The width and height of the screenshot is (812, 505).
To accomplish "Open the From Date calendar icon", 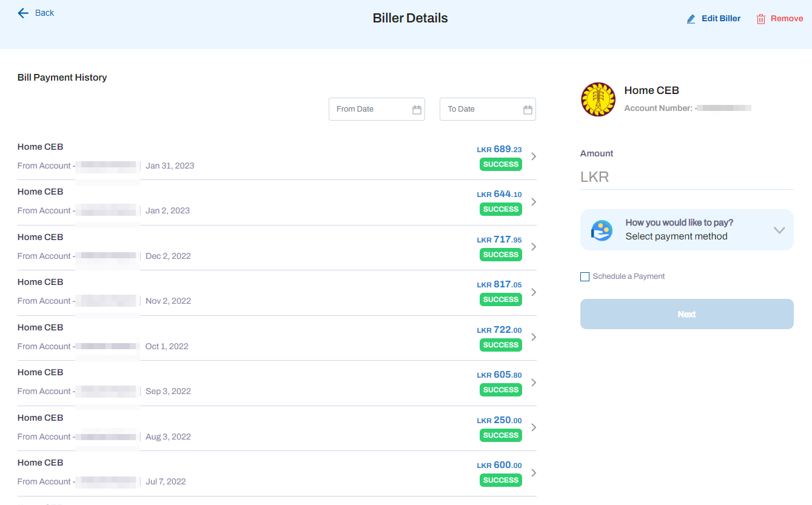I will 417,110.
